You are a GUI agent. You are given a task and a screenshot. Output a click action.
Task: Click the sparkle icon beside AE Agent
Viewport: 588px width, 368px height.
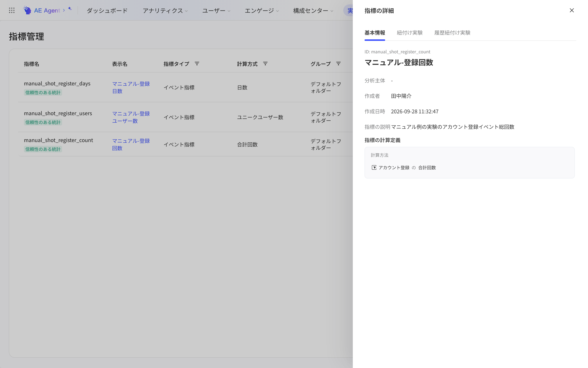(70, 8)
